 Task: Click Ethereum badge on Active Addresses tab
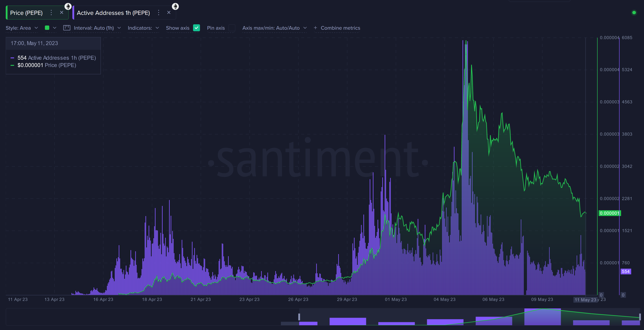pyautogui.click(x=175, y=6)
